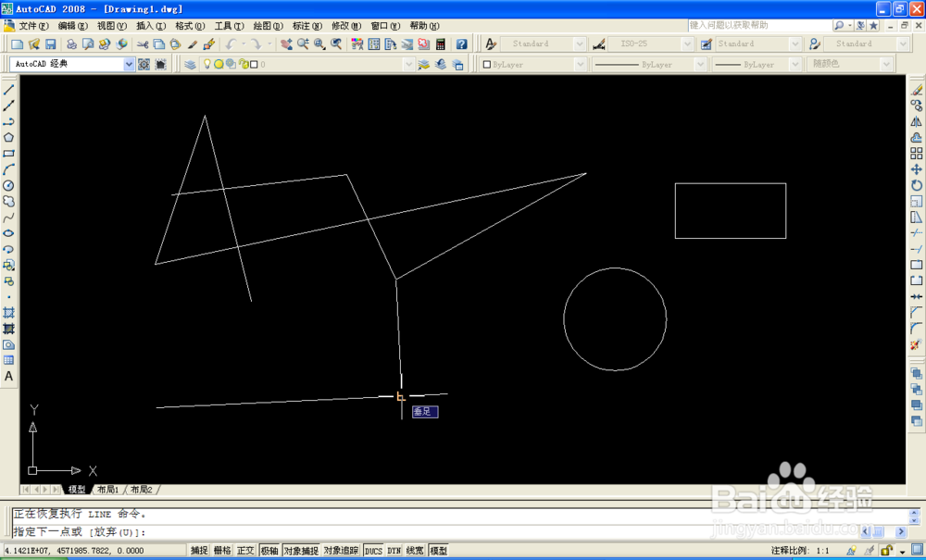Toggle DUCS in status bar
926x560 pixels.
[373, 551]
